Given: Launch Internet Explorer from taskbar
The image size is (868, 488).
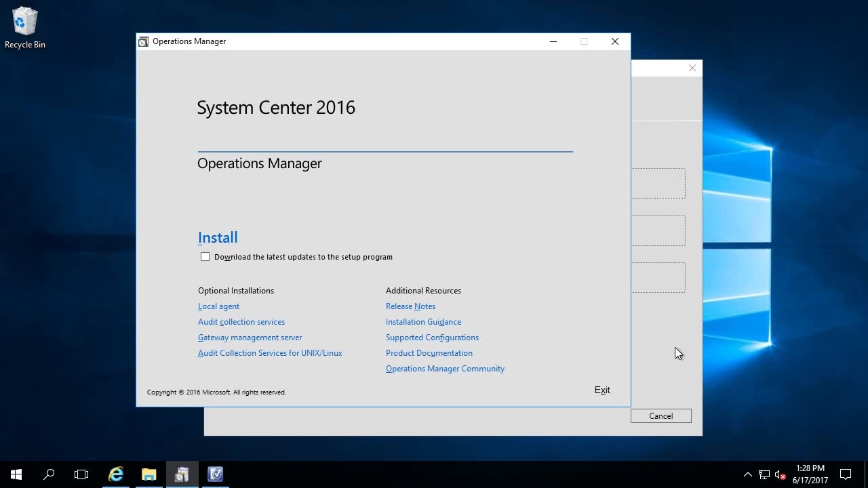Looking at the screenshot, I should click(x=116, y=474).
